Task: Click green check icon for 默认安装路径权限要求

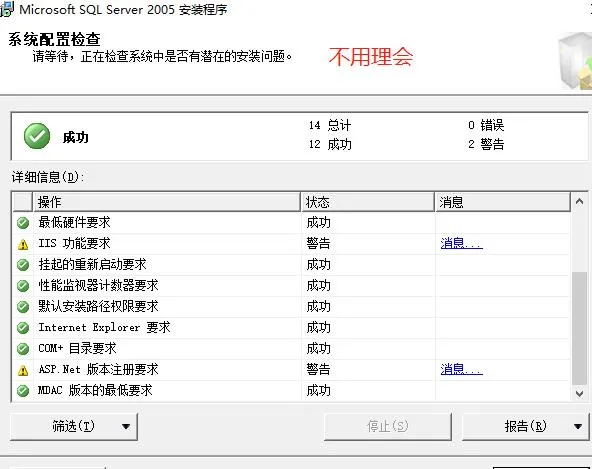Action: (x=23, y=307)
